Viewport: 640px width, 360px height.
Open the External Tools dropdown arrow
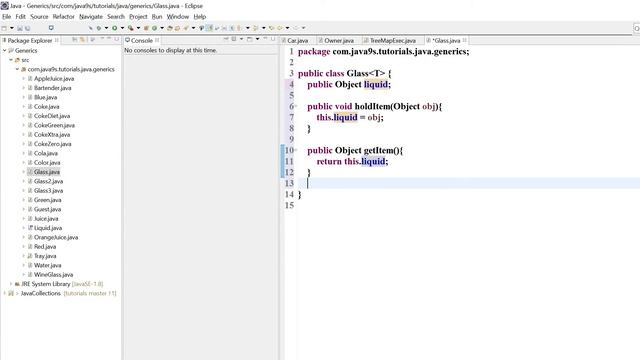click(x=138, y=28)
